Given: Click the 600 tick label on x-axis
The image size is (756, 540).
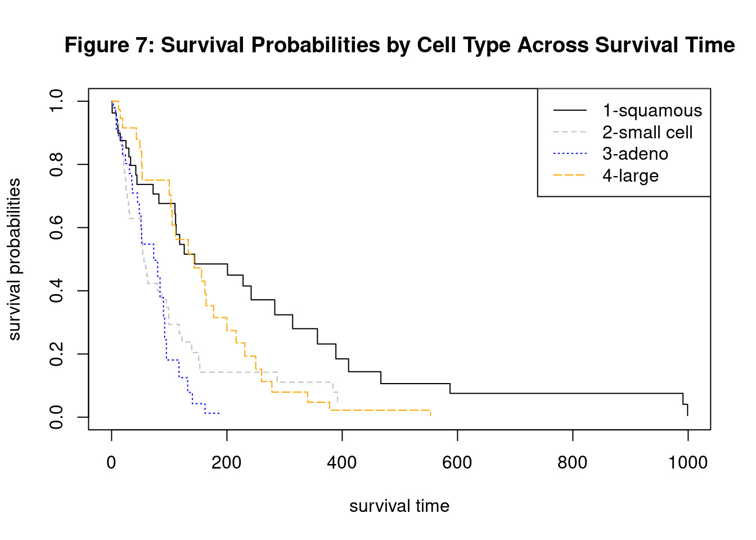Looking at the screenshot, I should point(457,463).
